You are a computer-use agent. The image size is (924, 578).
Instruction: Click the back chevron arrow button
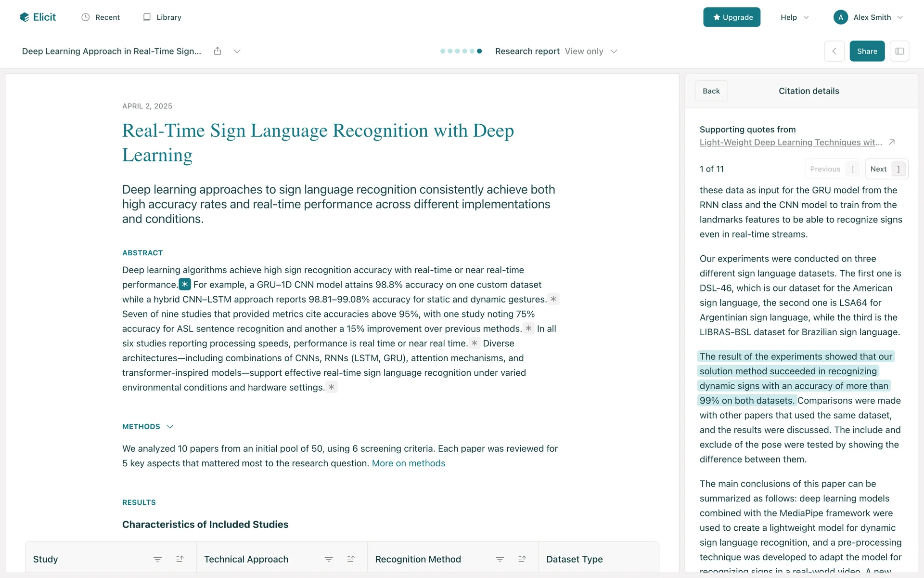(x=834, y=51)
